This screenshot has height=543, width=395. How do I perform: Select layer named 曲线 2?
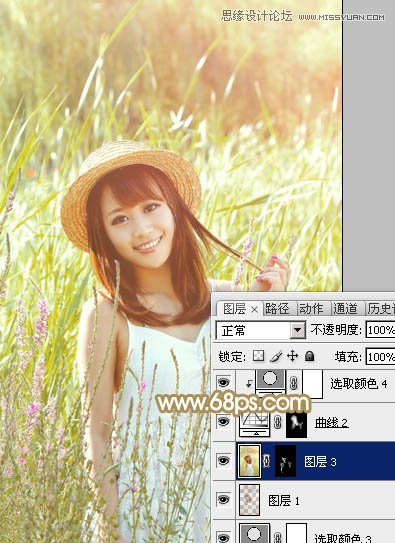pos(331,423)
